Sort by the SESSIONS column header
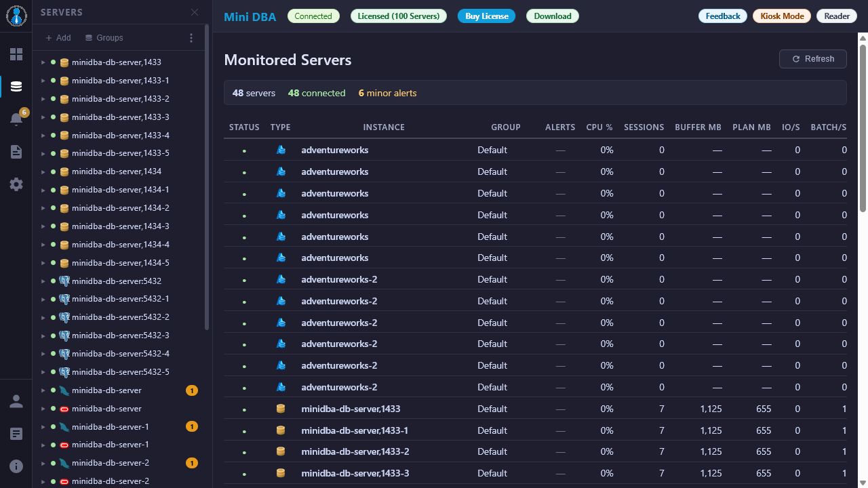The height and width of the screenshot is (488, 868). pyautogui.click(x=644, y=127)
